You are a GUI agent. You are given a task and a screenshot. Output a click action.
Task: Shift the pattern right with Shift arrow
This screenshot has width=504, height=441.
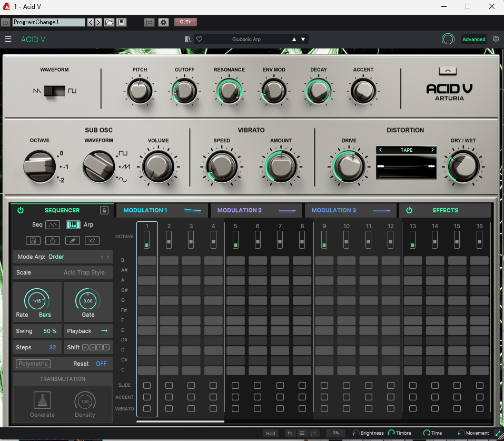[x=106, y=347]
